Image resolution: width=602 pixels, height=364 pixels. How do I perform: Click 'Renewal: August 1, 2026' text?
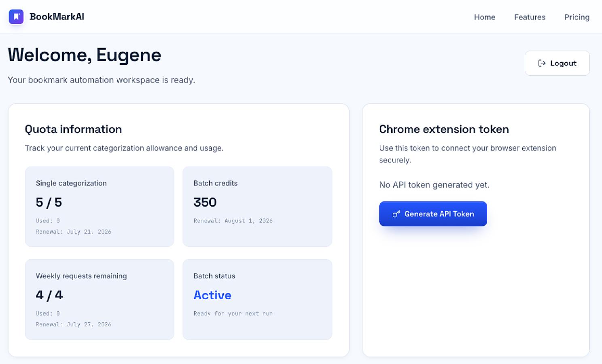pos(233,221)
